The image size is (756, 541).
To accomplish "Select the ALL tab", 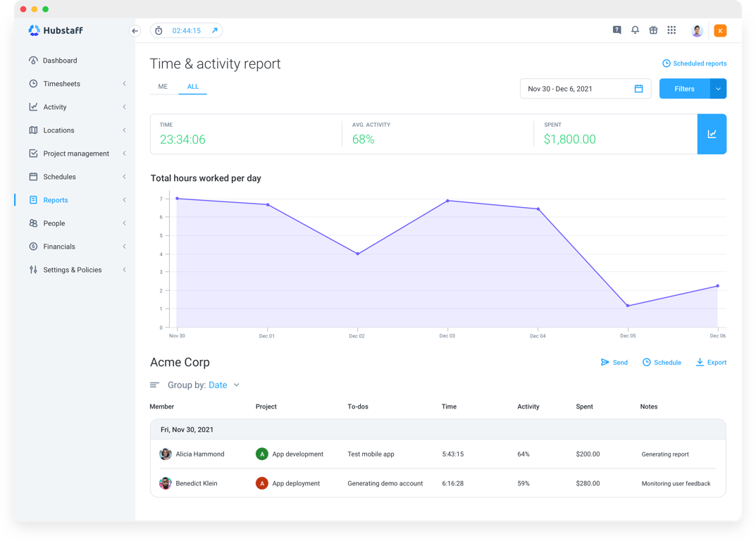I will point(193,87).
